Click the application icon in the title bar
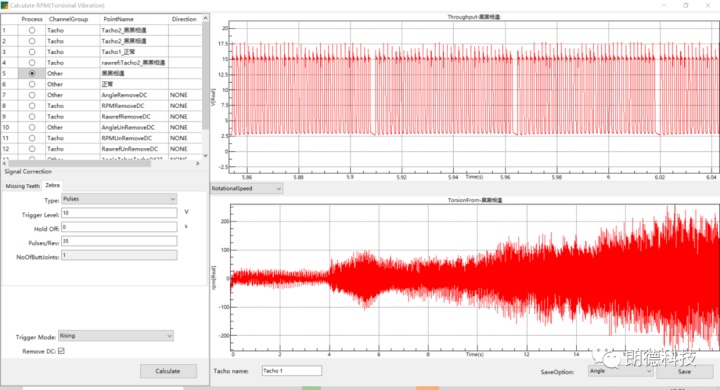The image size is (720, 390). 4,5
